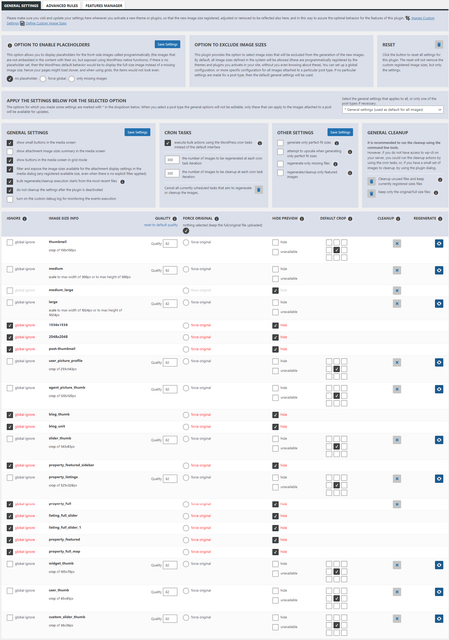Click regenerate icon for custom_slider_thumb row

[x=439, y=619]
